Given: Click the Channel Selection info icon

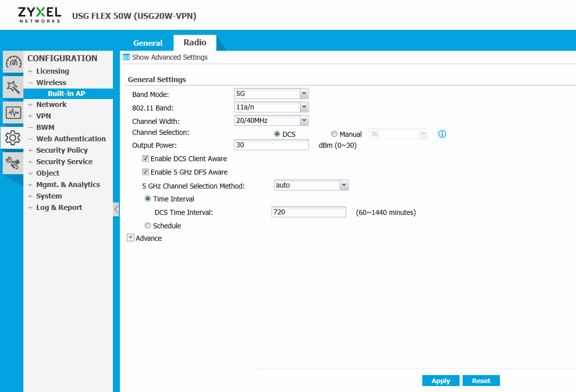Looking at the screenshot, I should click(x=442, y=134).
